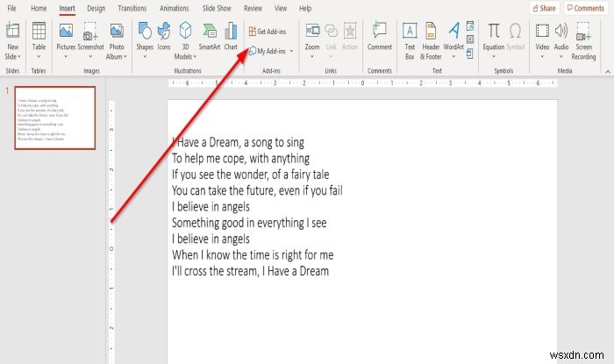This screenshot has width=614, height=364.
Task: Switch to the Design tab
Action: [96, 8]
